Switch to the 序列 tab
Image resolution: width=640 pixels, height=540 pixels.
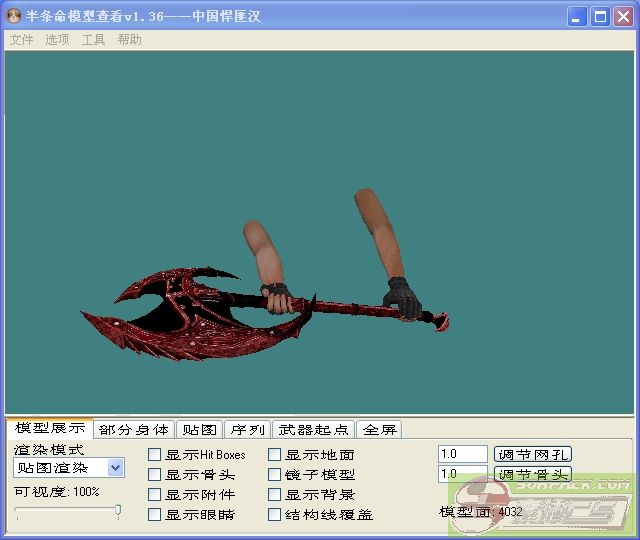(x=247, y=430)
